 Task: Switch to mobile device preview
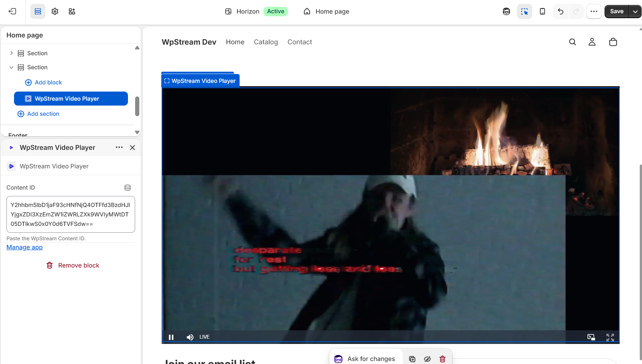click(x=542, y=11)
